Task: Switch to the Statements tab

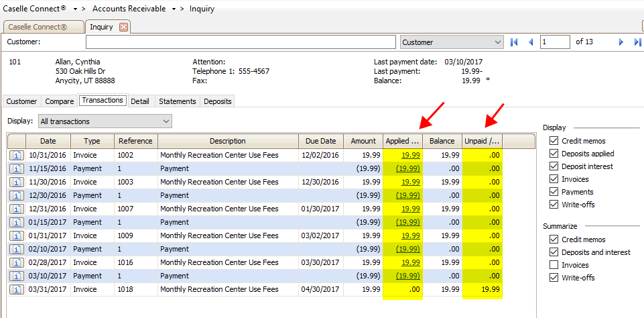Action: coord(178,101)
